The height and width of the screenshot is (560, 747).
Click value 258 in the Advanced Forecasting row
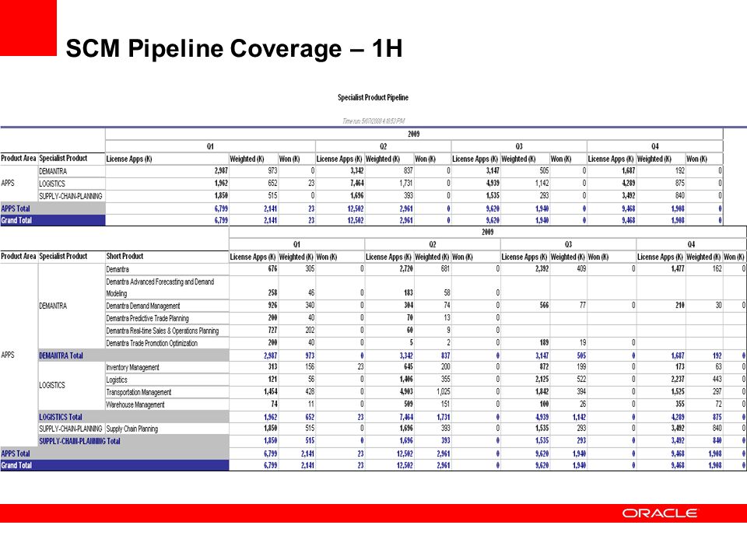tap(272, 292)
